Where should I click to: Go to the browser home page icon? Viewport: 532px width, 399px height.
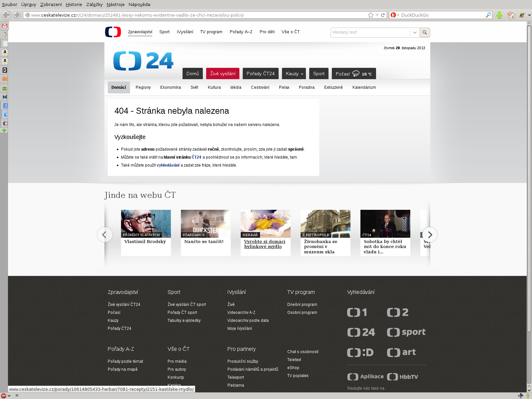(511, 15)
